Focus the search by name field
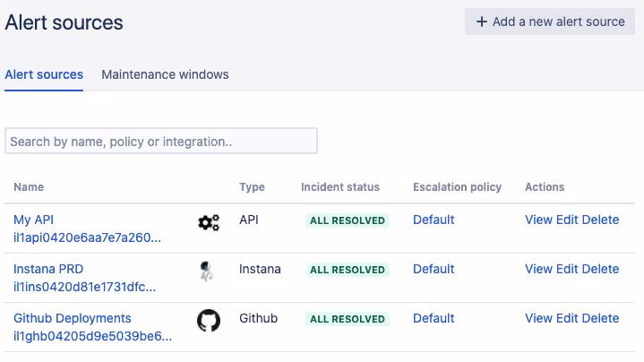 click(161, 141)
